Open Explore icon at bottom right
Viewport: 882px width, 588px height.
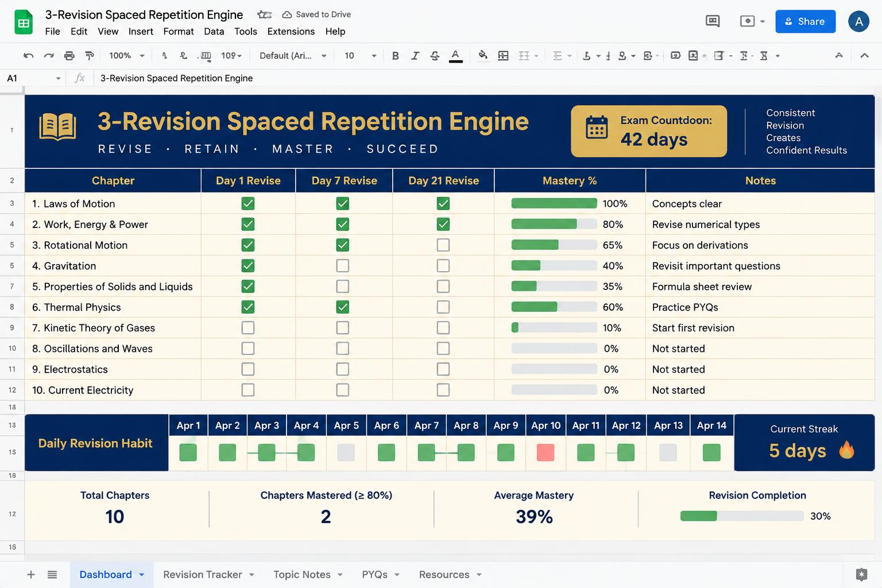click(861, 574)
